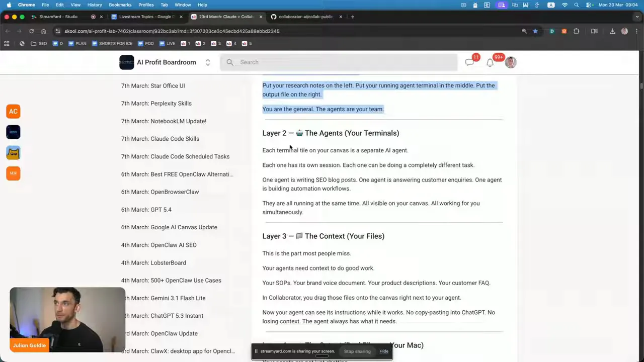Open the lesson 4th March: OpenClaw AI SEO

click(159, 245)
